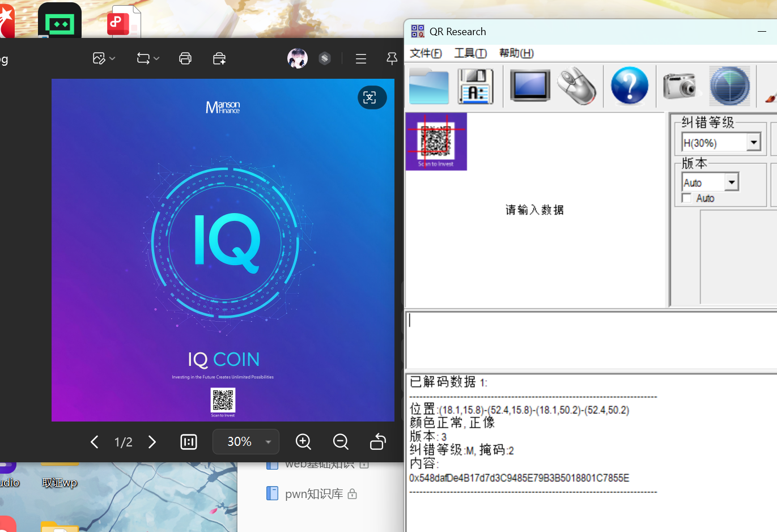The height and width of the screenshot is (532, 777).
Task: Go to the next image in the viewer
Action: [152, 442]
